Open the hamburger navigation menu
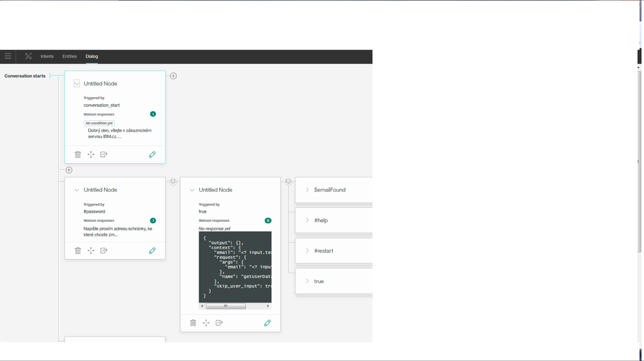The image size is (644, 361). (x=8, y=56)
